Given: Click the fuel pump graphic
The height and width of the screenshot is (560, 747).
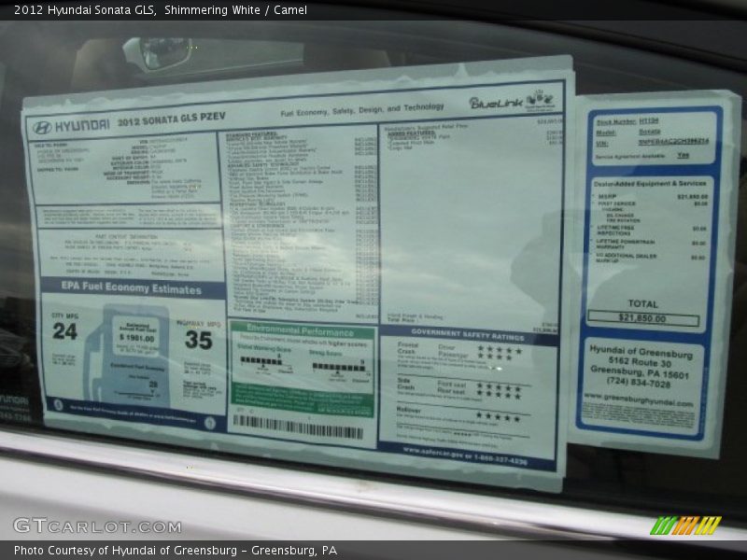Looking at the screenshot, I should tap(129, 355).
